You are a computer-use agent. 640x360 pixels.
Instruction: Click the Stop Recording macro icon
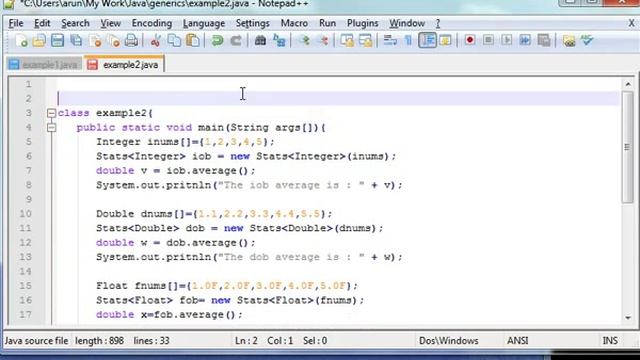488,40
